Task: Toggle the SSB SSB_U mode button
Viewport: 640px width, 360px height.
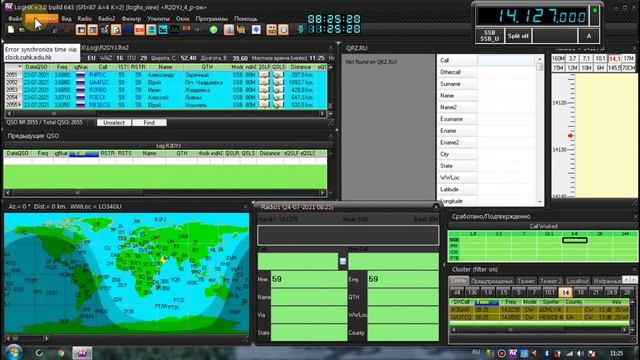Action: (489, 36)
